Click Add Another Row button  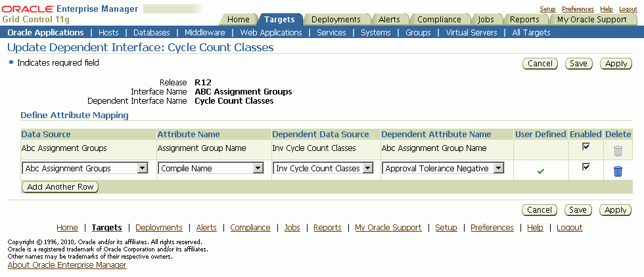(60, 187)
